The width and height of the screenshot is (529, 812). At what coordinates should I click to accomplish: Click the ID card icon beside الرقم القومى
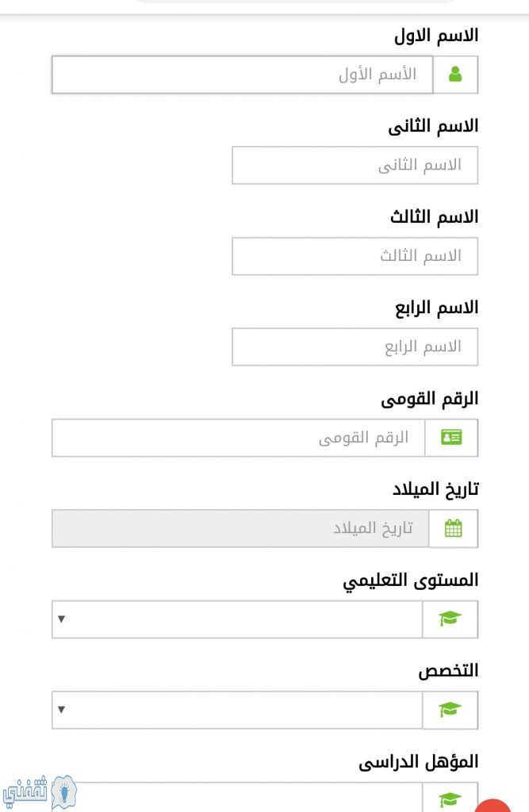click(x=451, y=438)
